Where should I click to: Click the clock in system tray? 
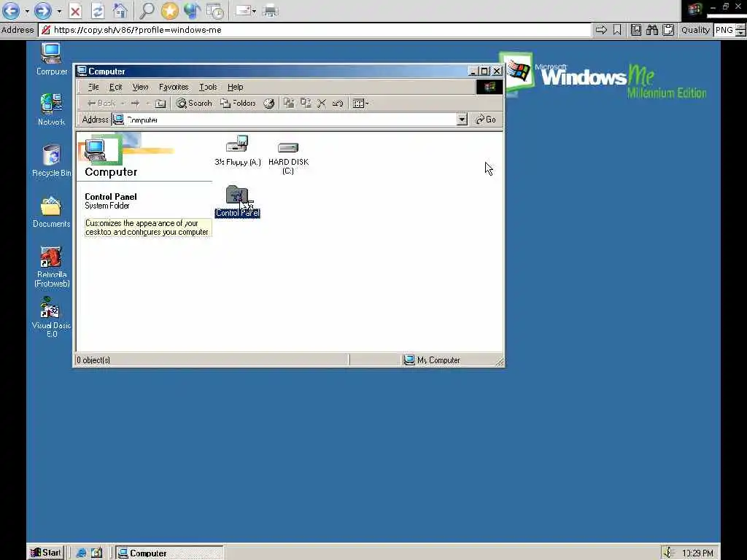tap(697, 553)
